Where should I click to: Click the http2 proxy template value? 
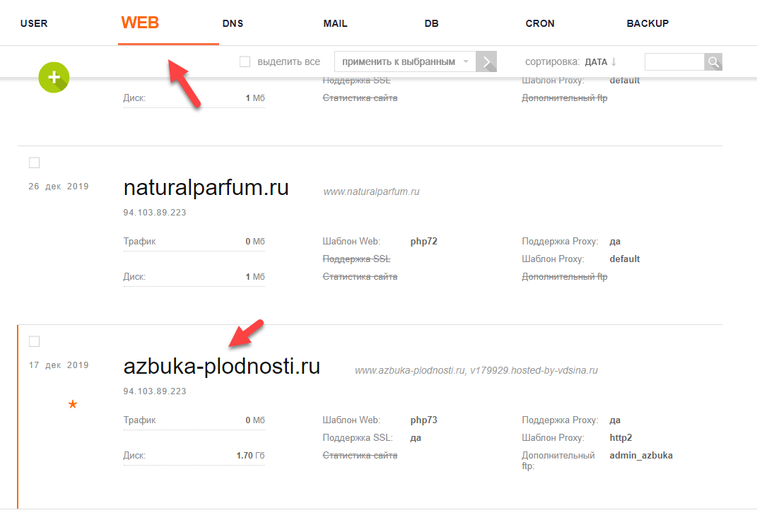pyautogui.click(x=621, y=438)
